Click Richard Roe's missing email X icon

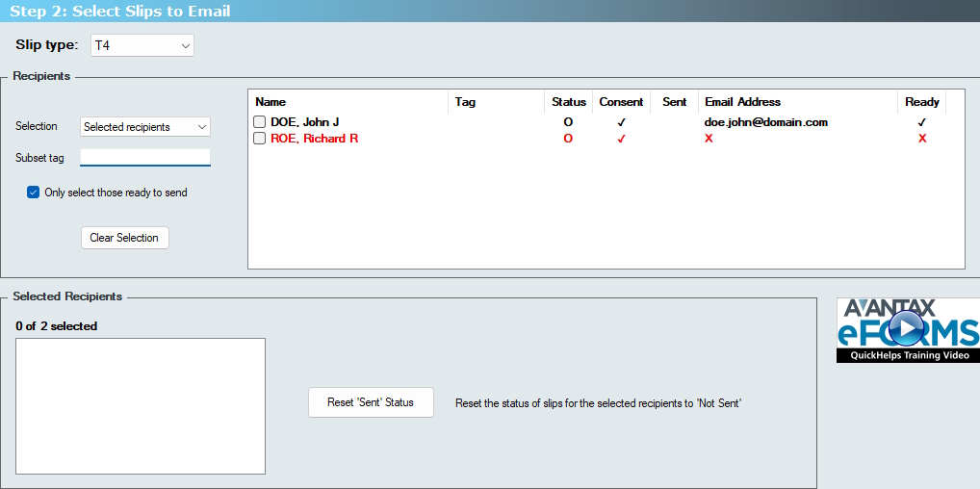[x=709, y=139]
